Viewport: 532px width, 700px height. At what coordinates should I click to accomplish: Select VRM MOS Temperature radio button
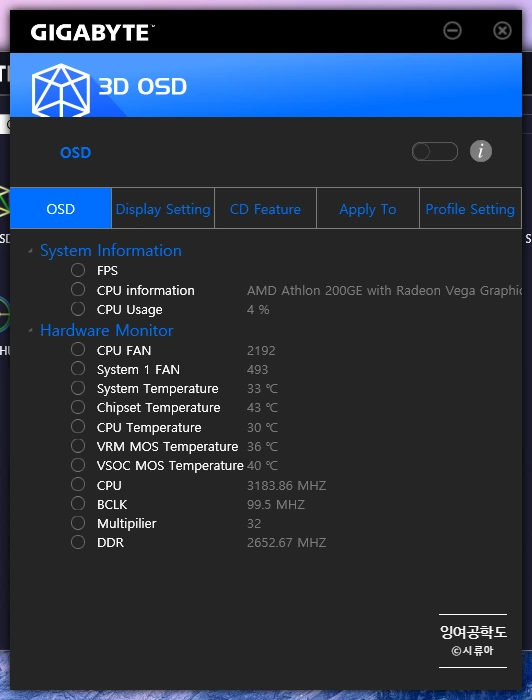(78, 446)
